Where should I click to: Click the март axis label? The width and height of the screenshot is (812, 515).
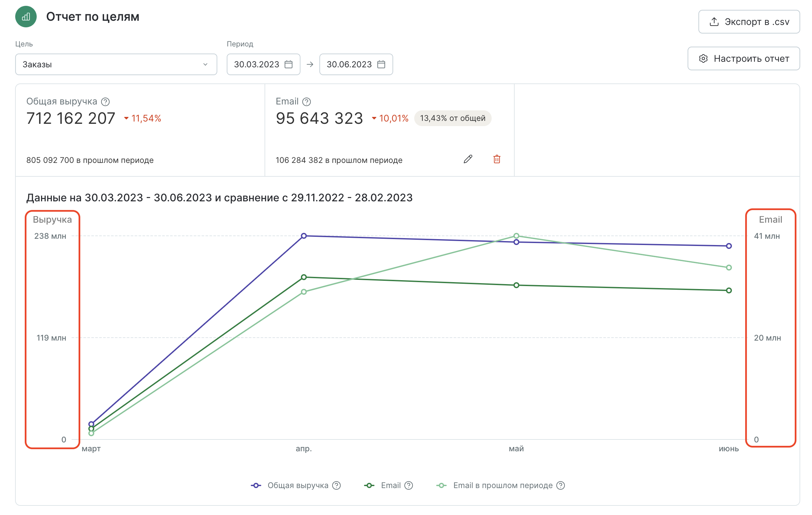pyautogui.click(x=91, y=449)
